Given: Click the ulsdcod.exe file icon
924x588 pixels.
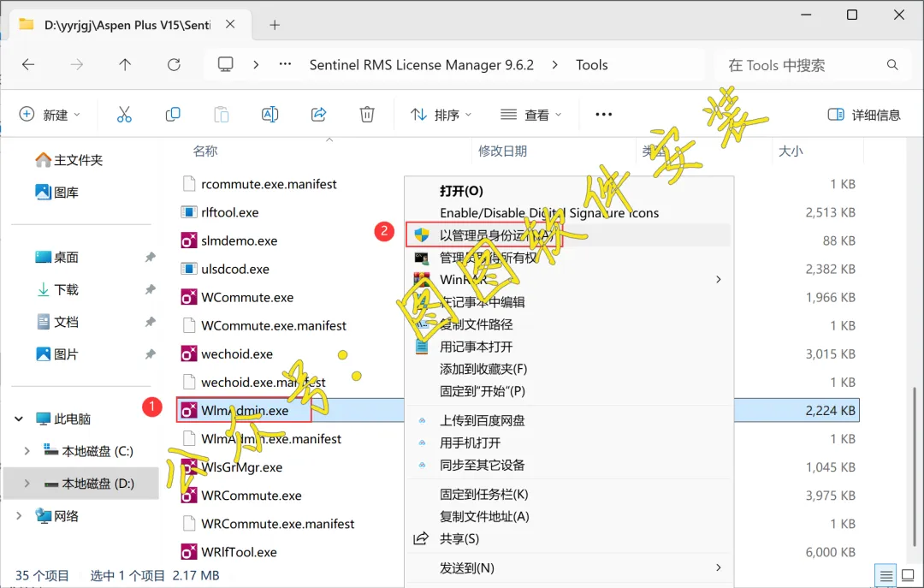Looking at the screenshot, I should point(188,269).
